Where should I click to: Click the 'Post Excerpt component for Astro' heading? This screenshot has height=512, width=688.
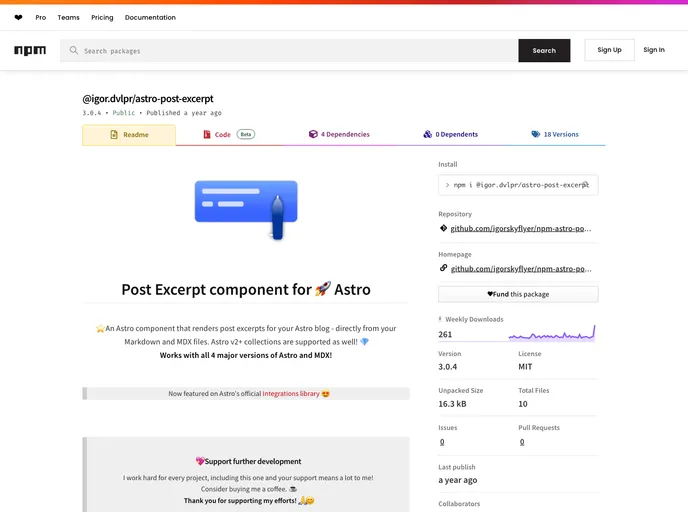(x=246, y=290)
